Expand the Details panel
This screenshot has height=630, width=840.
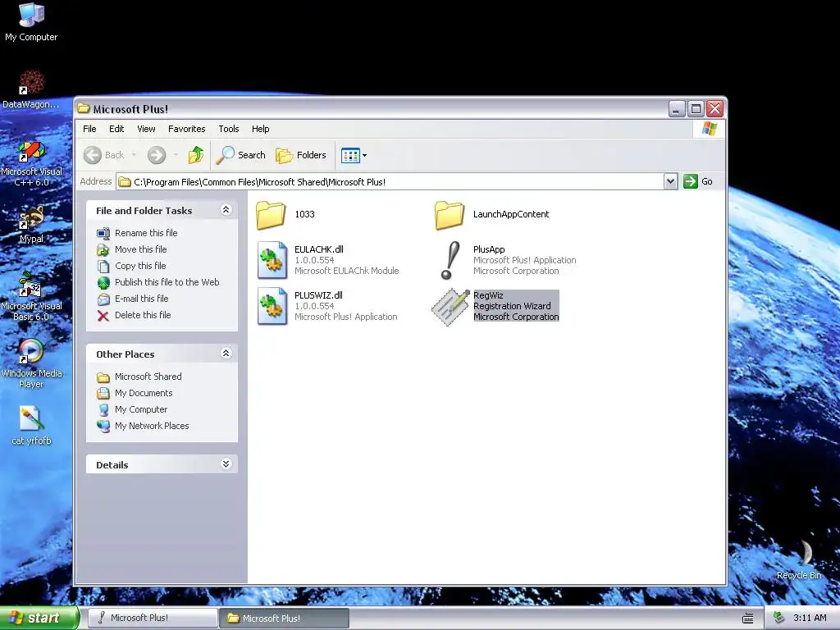click(226, 464)
